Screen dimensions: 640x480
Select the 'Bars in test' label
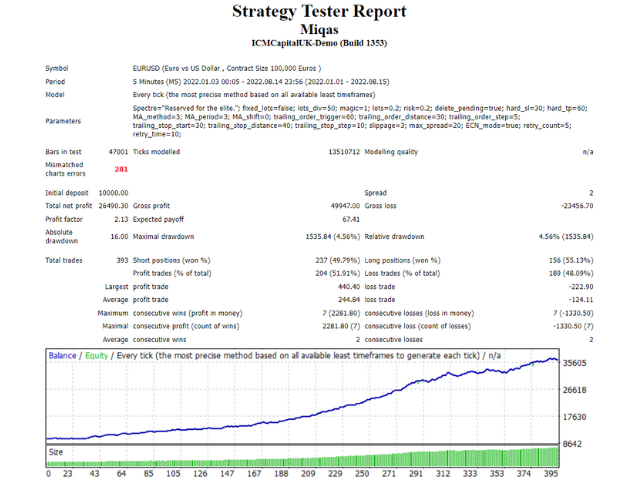pos(63,152)
